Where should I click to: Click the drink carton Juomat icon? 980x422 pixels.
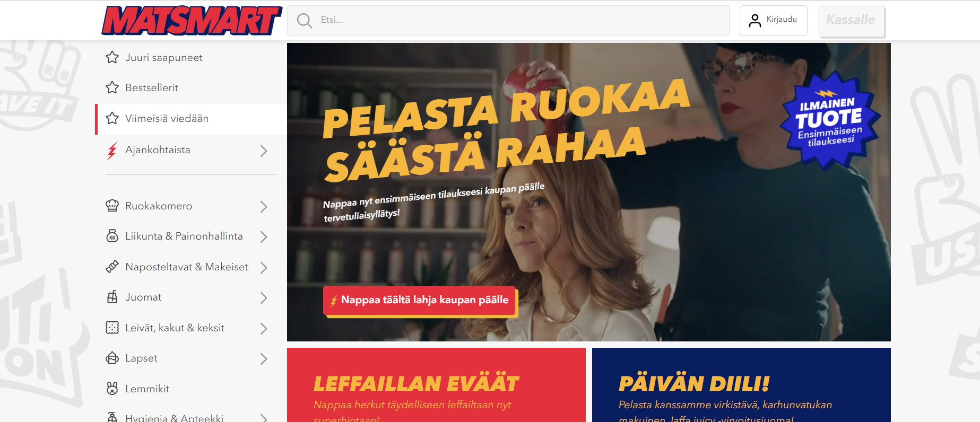point(112,297)
